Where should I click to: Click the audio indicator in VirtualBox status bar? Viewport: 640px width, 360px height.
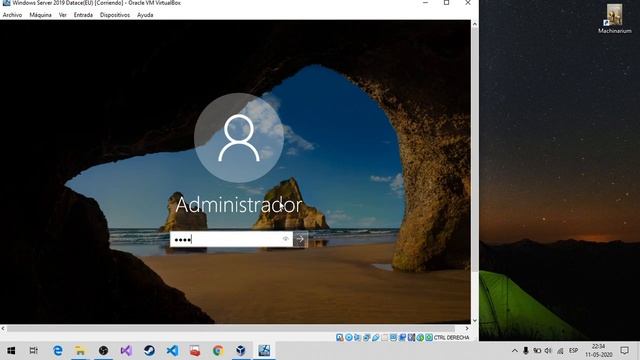pos(357,338)
